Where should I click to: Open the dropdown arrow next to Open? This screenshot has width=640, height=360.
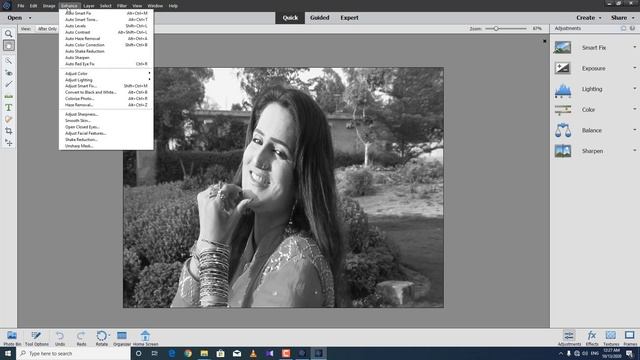coord(30,18)
